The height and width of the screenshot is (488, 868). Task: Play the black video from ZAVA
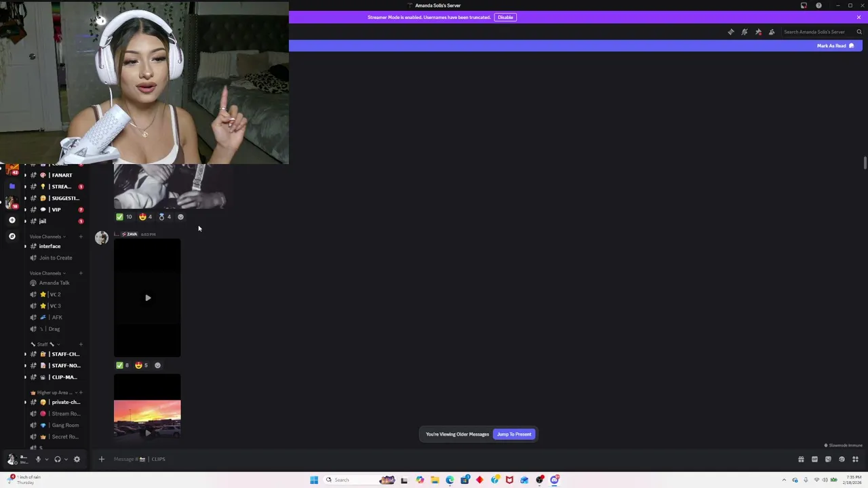(147, 298)
